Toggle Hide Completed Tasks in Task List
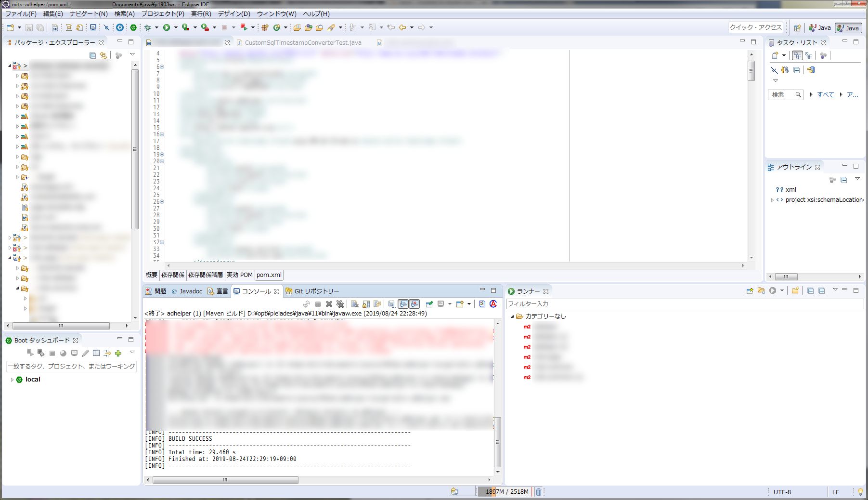Image resolution: width=868 pixels, height=500 pixels. (x=774, y=70)
